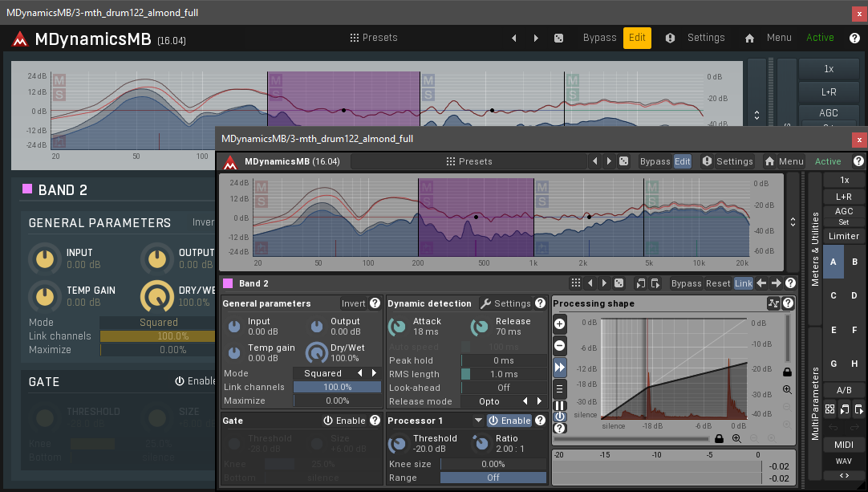
Task: Click the panic exclamation icon near Settings
Action: (x=707, y=161)
